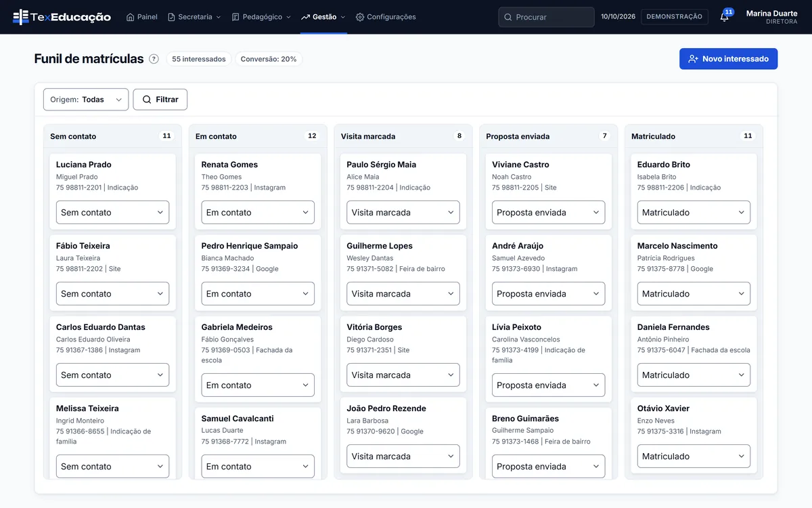
Task: Click the Lívia Peixoto card name
Action: 516,327
